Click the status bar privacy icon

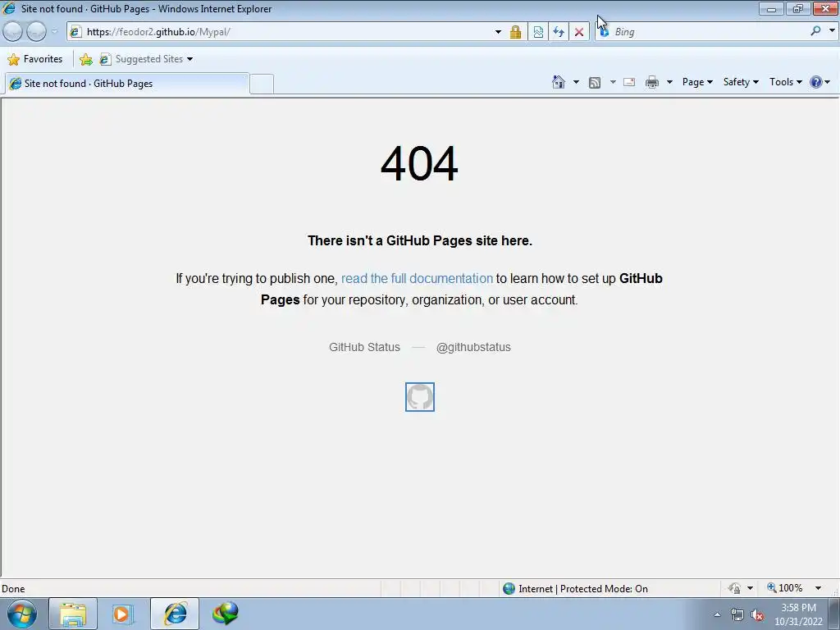coord(734,588)
